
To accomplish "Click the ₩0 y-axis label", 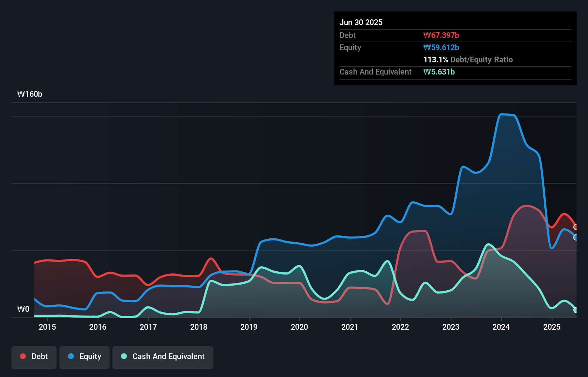I will (23, 309).
